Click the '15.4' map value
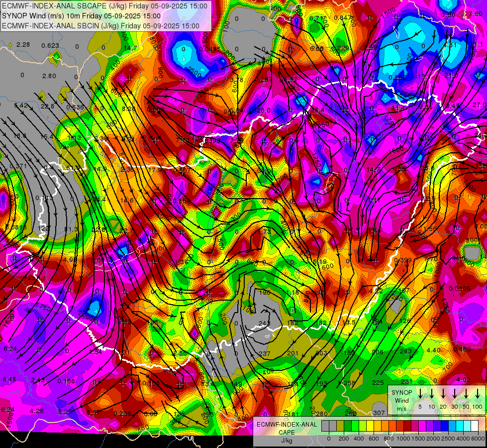 [x=47, y=137]
